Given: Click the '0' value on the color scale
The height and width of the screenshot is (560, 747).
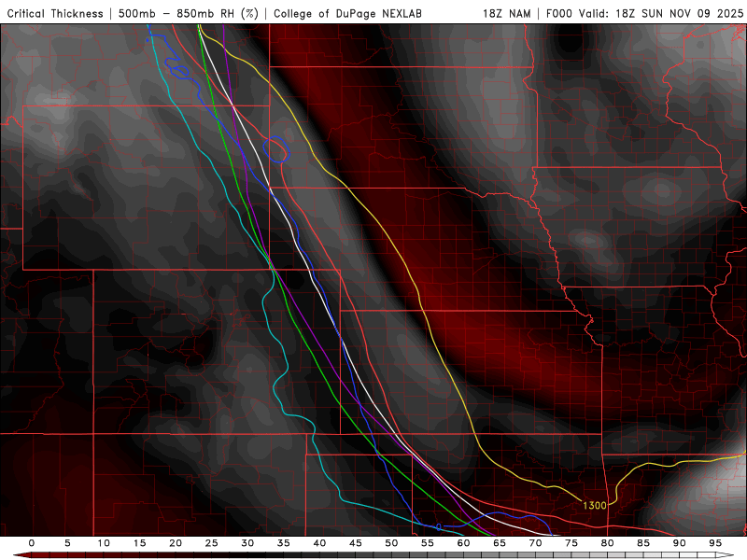Looking at the screenshot, I should click(32, 543).
